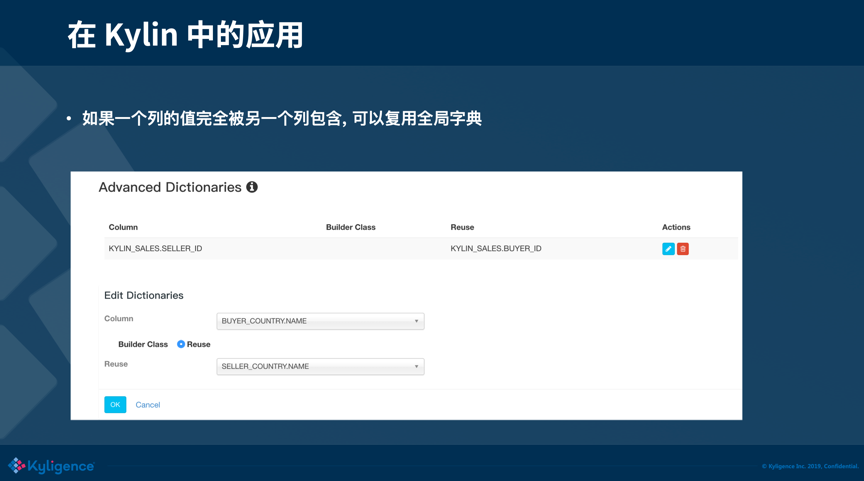Click the Kyligence logo in the footer
The width and height of the screenshot is (864, 481).
[51, 466]
